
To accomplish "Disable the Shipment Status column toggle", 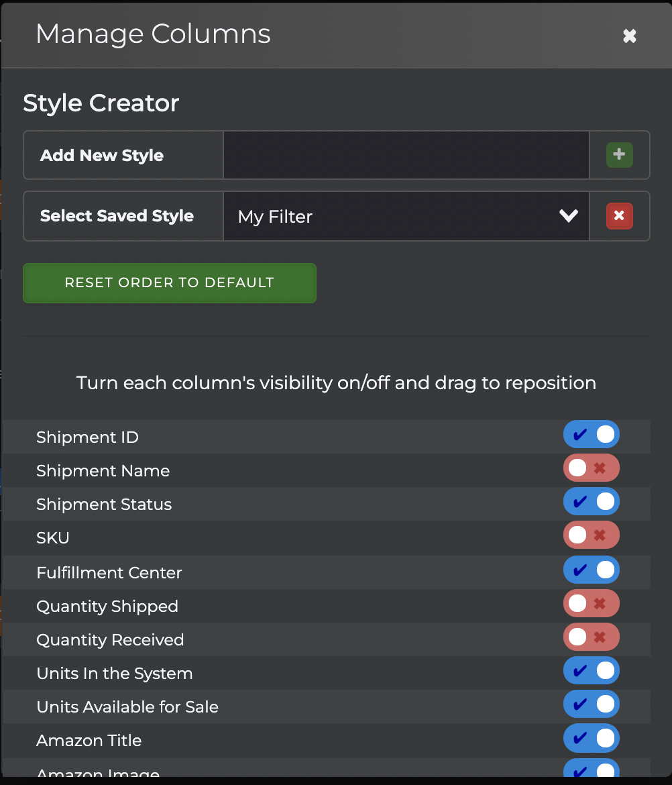I will (x=591, y=502).
